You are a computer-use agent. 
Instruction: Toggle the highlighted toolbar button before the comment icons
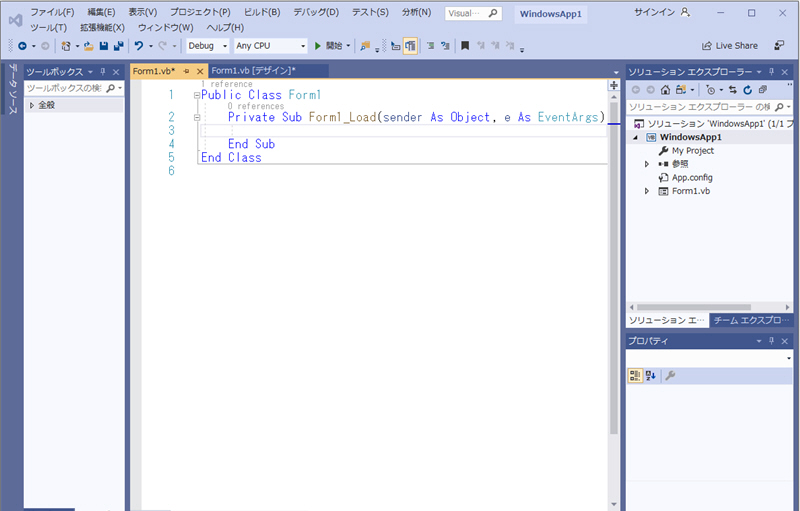(410, 46)
